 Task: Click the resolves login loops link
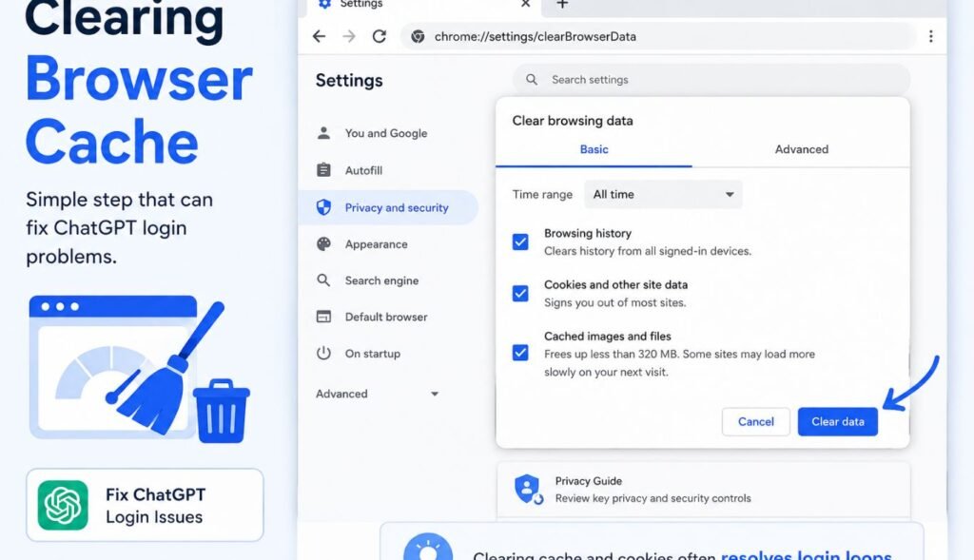pos(806,554)
